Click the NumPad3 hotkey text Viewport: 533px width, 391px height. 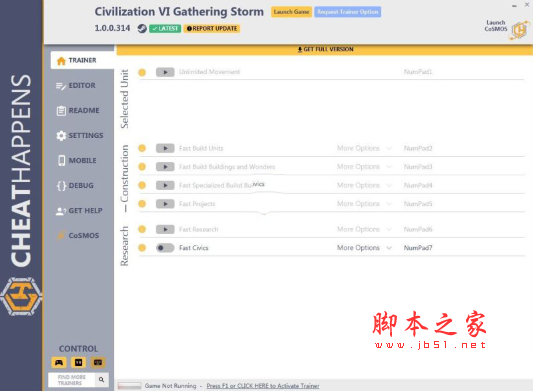[418, 167]
